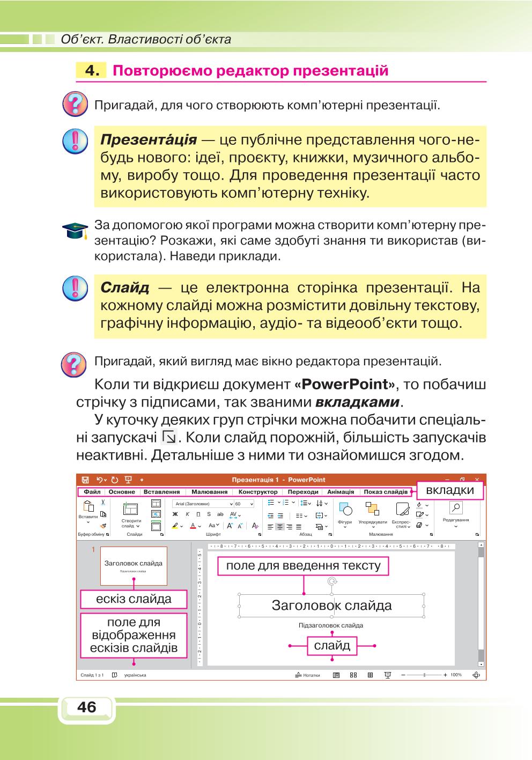This screenshot has height=760, width=532.
Task: Switch to Slide Sorter view icon
Action: [353, 675]
